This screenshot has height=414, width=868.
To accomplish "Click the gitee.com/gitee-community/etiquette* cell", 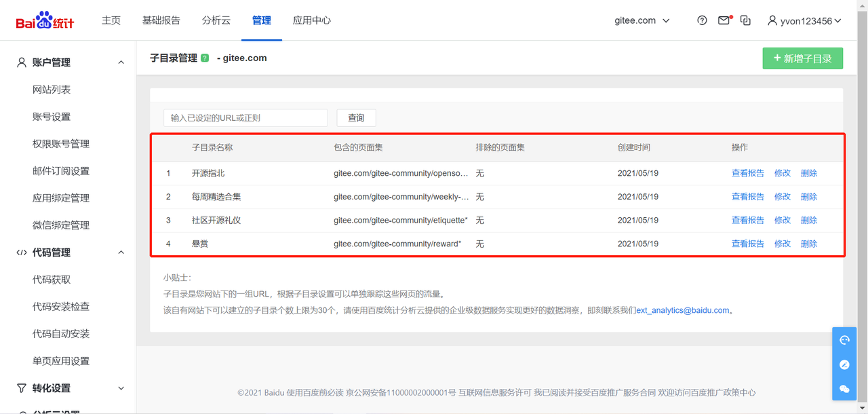I will tap(401, 220).
